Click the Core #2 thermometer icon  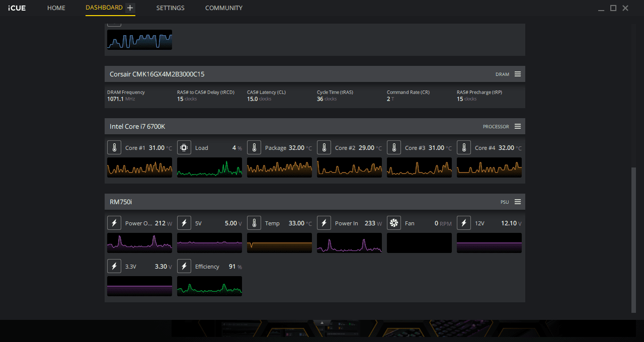(324, 148)
